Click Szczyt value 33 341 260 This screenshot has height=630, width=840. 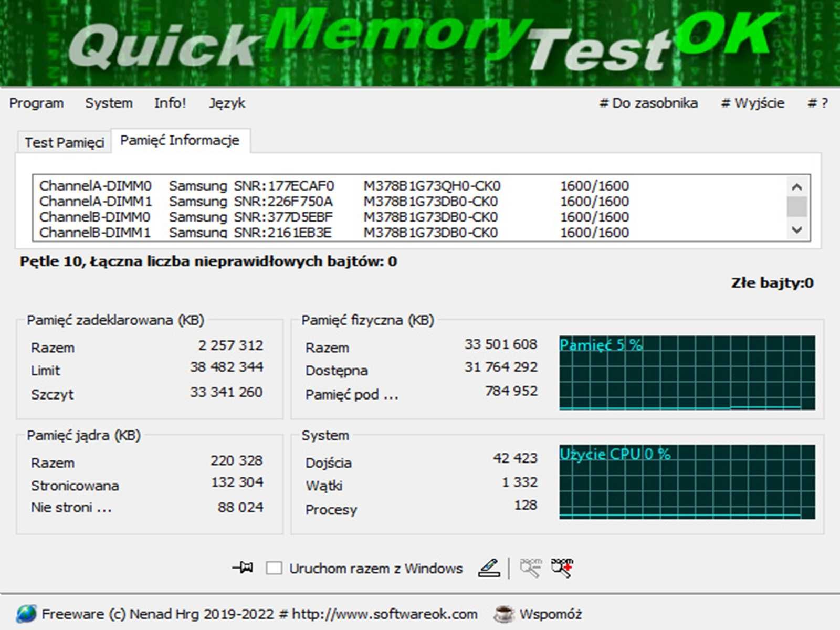pos(226,392)
